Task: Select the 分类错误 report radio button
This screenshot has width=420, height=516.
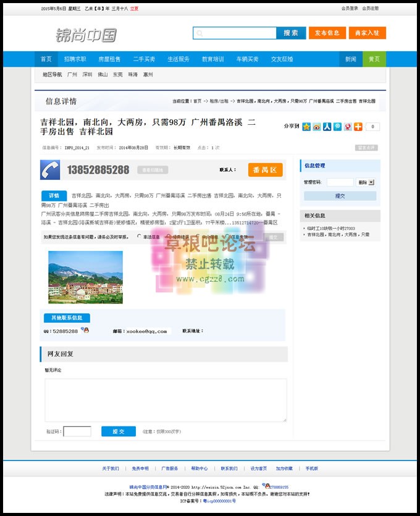Action: (x=167, y=236)
